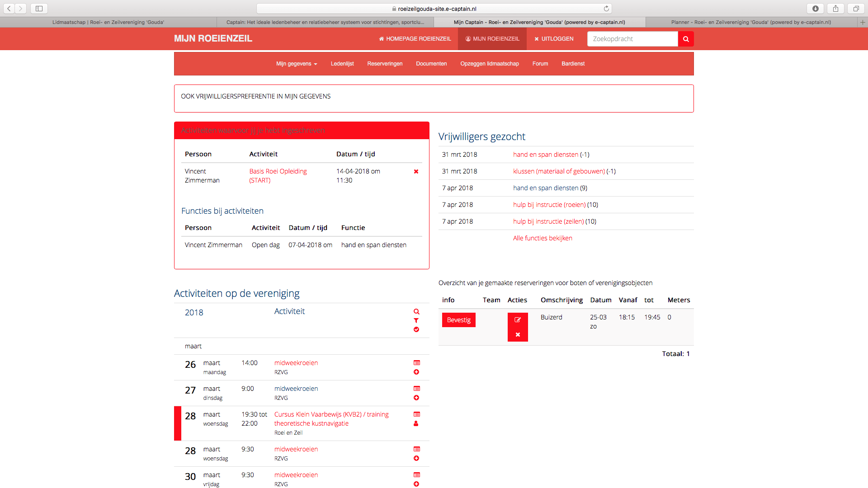Expand the Mijn gegevens dropdown menu

pyautogui.click(x=297, y=64)
